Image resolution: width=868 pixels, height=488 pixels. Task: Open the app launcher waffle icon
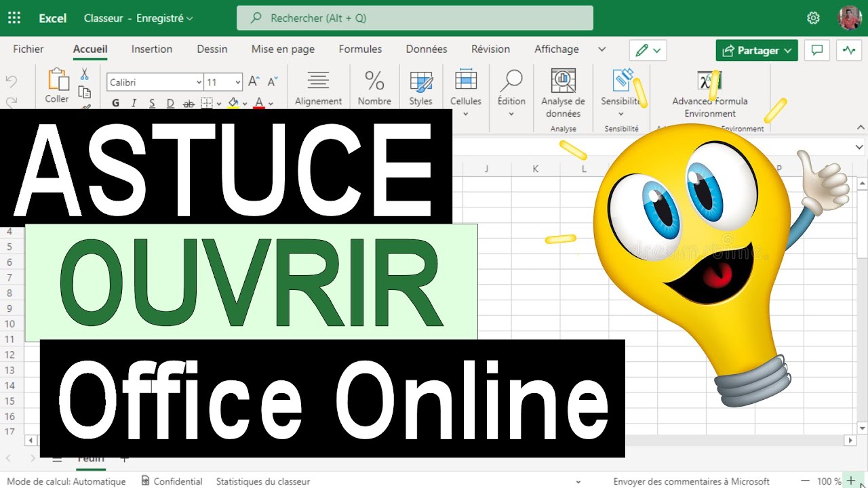coord(14,18)
